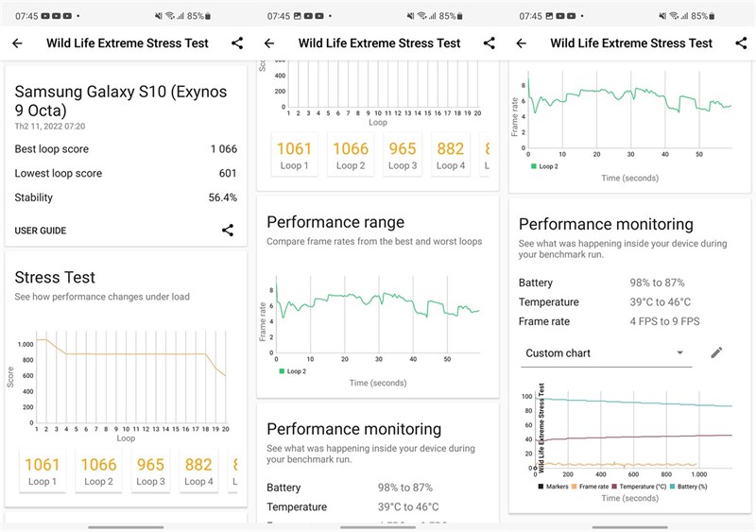Screen dimensions: 756x532
Task: Select Loop 2 card with 1066 in left screen
Action: click(x=98, y=471)
